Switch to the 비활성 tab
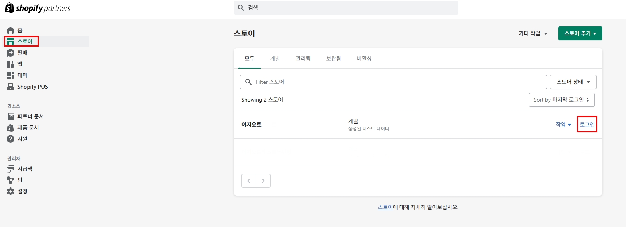This screenshot has width=644, height=243. coord(364,59)
